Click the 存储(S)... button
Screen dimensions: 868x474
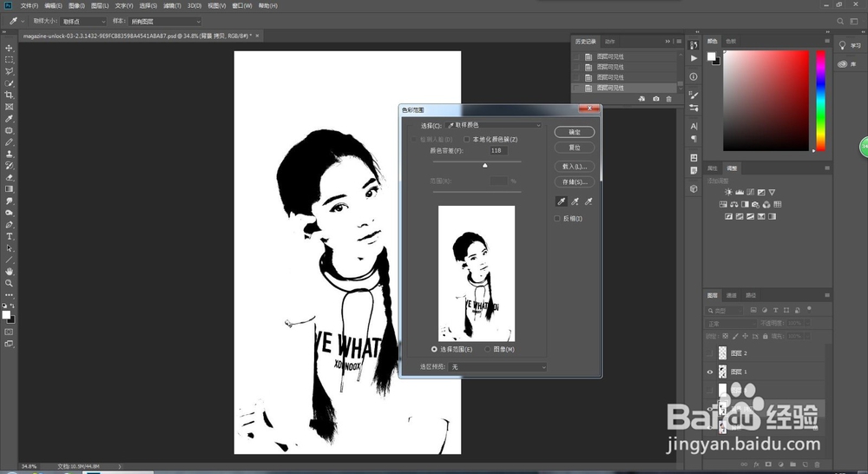pos(575,182)
